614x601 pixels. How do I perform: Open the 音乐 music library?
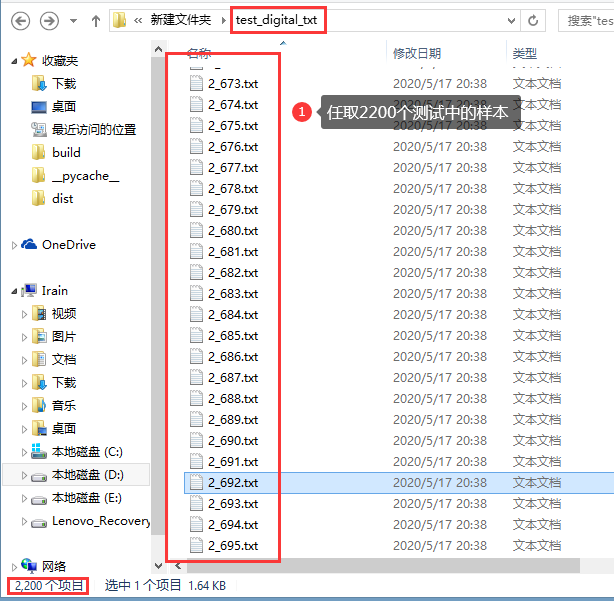(64, 405)
